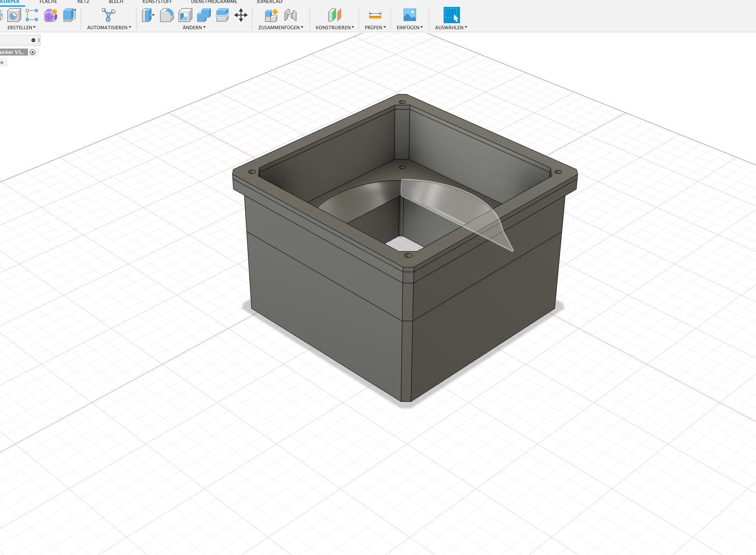This screenshot has height=555, width=756.
Task: Switch to the BLECH ribbon tab
Action: [115, 2]
